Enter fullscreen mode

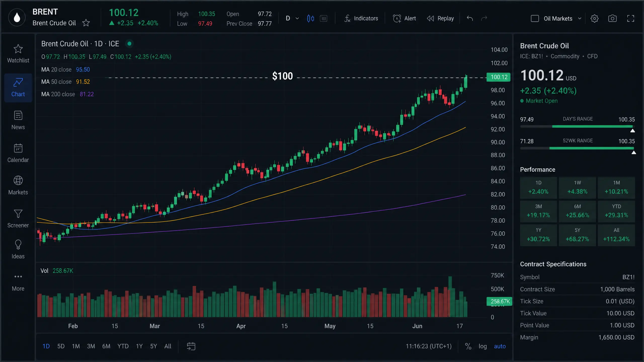click(x=630, y=18)
